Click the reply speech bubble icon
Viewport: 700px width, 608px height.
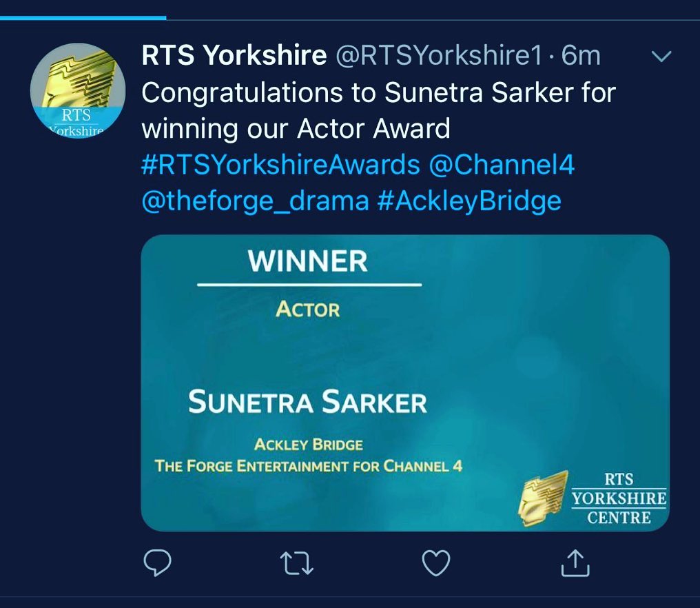pos(157,564)
